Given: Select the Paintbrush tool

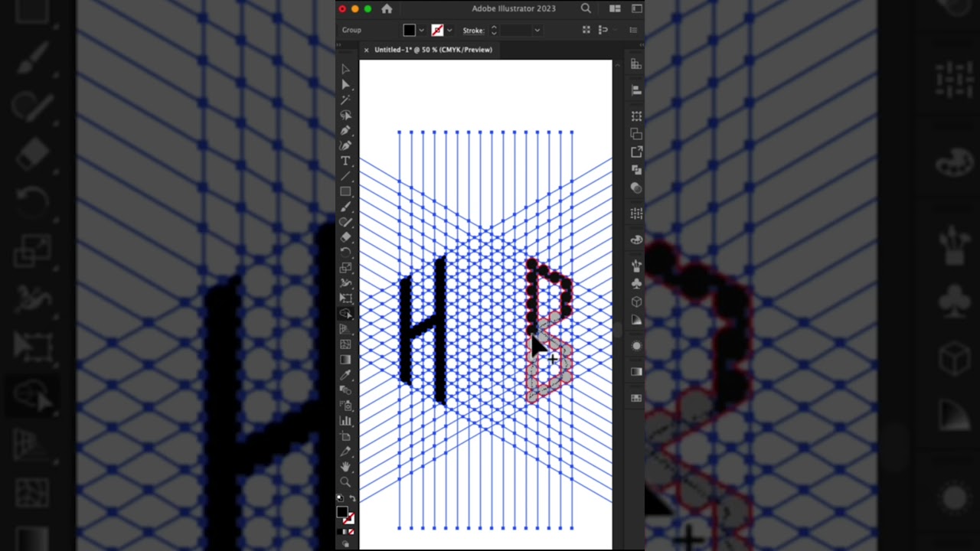Looking at the screenshot, I should 345,207.
